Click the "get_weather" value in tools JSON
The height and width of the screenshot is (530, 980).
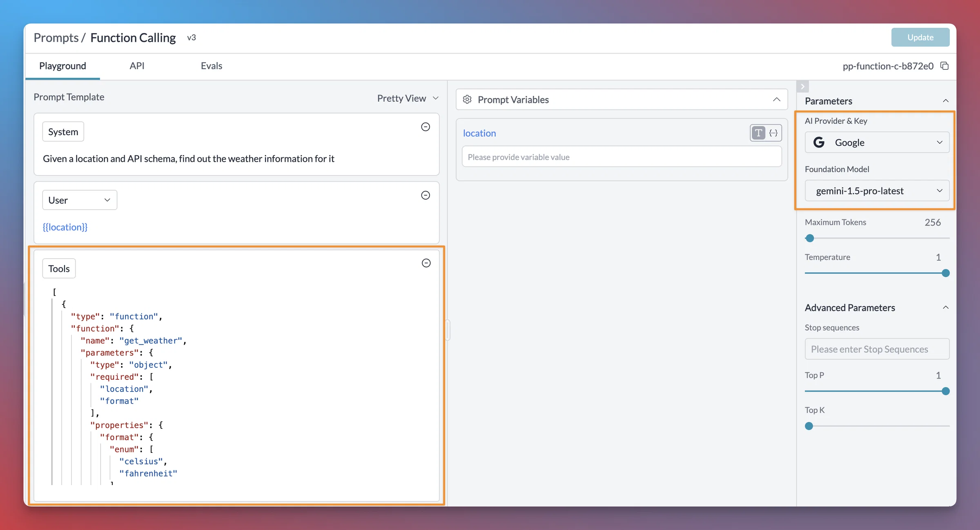tap(151, 341)
